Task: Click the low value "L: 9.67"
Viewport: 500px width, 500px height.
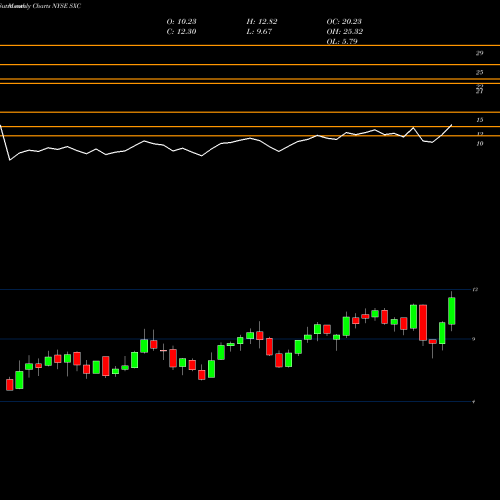Action: coord(259,32)
